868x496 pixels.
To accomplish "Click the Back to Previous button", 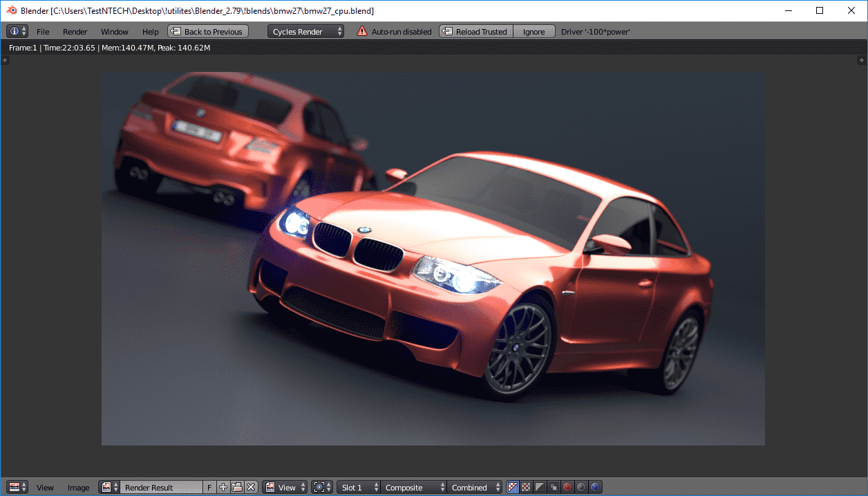I will 208,32.
